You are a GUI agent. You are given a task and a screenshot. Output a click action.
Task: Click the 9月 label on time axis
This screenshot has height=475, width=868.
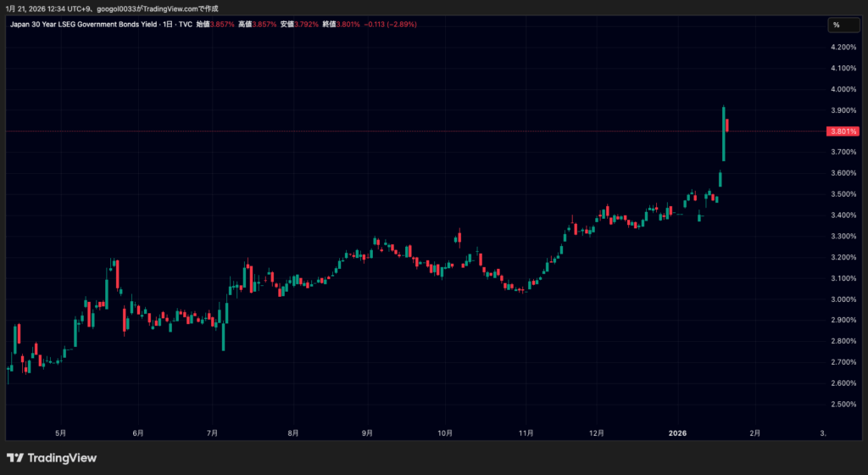pyautogui.click(x=368, y=432)
